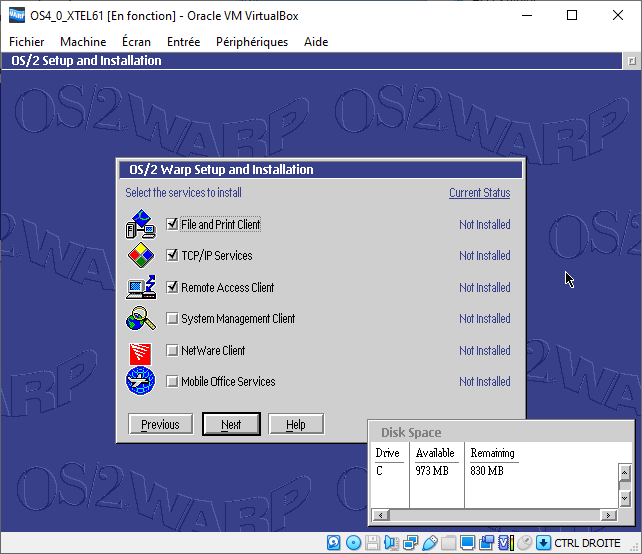
Task: Uncheck the File and Print Client checkbox
Action: 172,225
